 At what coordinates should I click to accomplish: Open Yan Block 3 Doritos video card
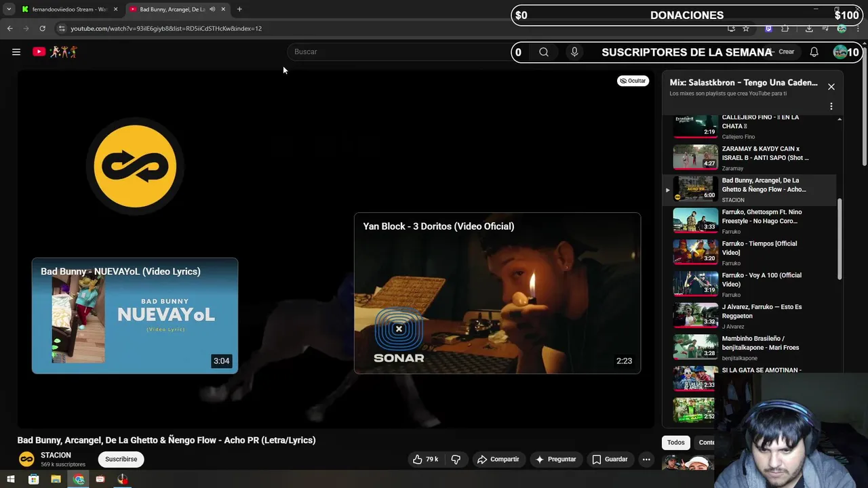pyautogui.click(x=497, y=293)
